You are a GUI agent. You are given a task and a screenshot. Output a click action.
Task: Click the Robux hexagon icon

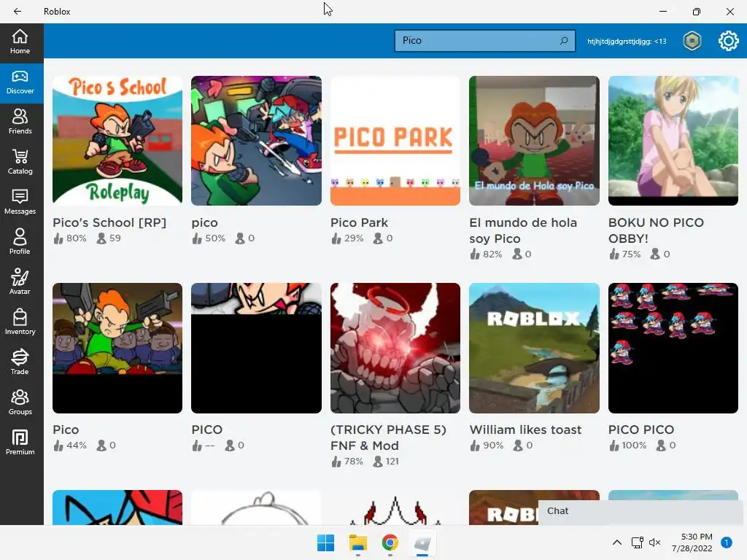point(692,41)
